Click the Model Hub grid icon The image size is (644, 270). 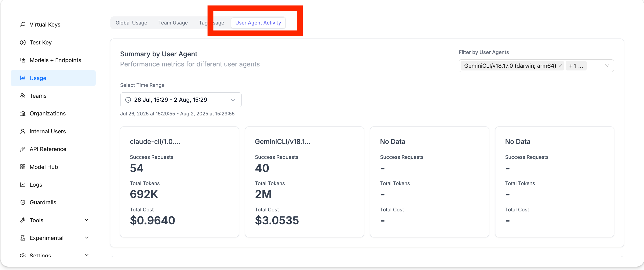tap(23, 167)
